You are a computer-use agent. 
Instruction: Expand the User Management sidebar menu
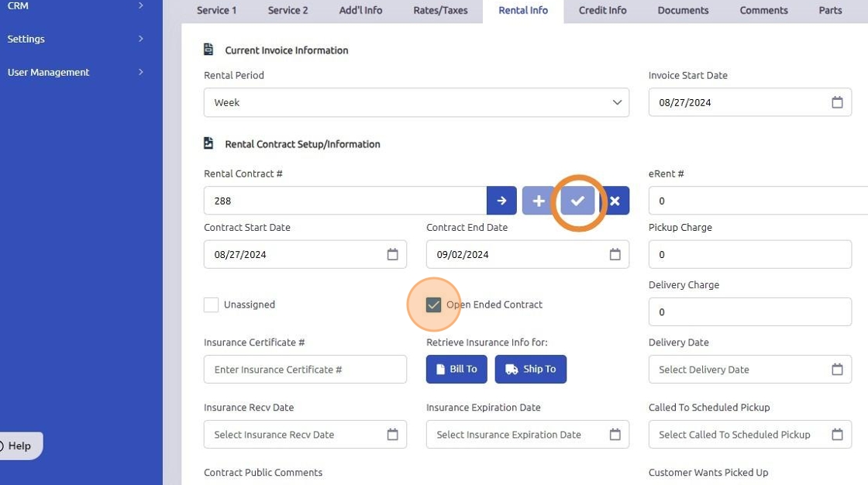[x=75, y=72]
